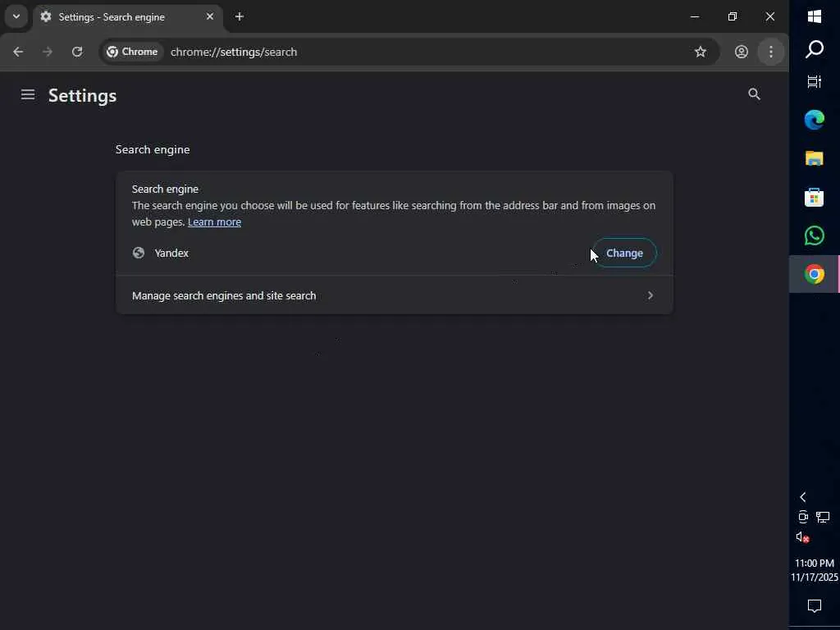Viewport: 840px width, 630px height.
Task: Open Manage search engines and site search
Action: (x=395, y=295)
